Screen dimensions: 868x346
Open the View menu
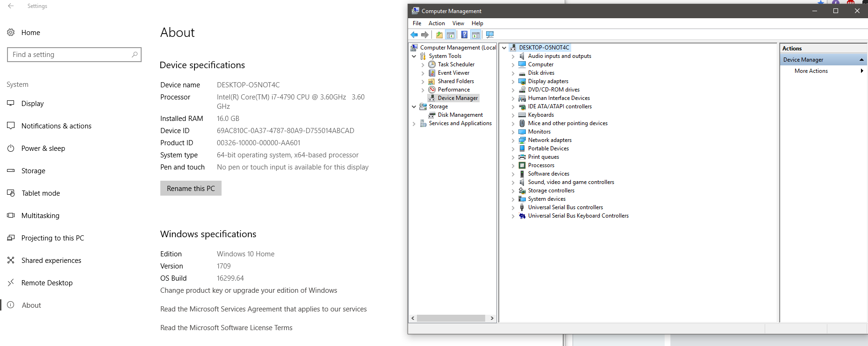[x=458, y=23]
